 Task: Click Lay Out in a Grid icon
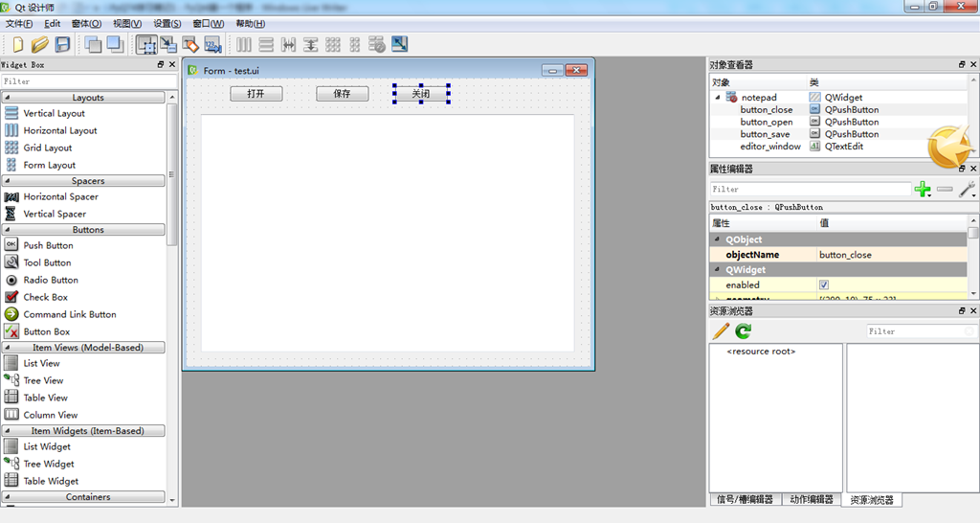pos(333,44)
